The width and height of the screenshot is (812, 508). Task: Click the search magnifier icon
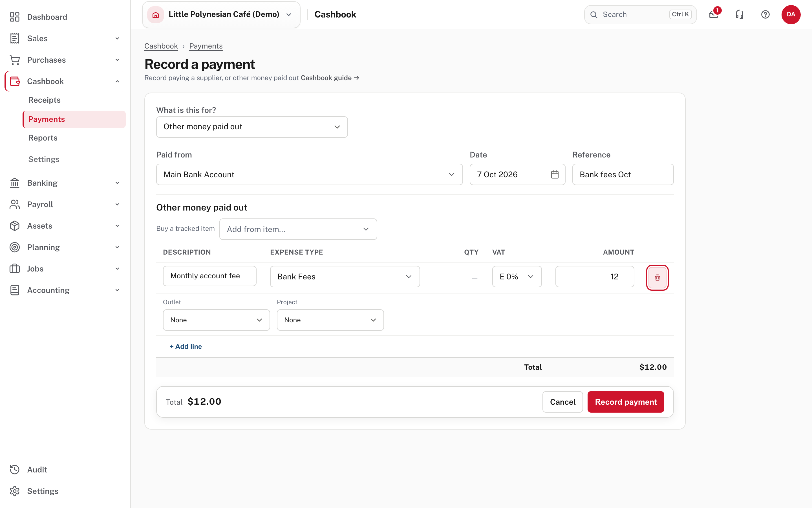pos(594,14)
